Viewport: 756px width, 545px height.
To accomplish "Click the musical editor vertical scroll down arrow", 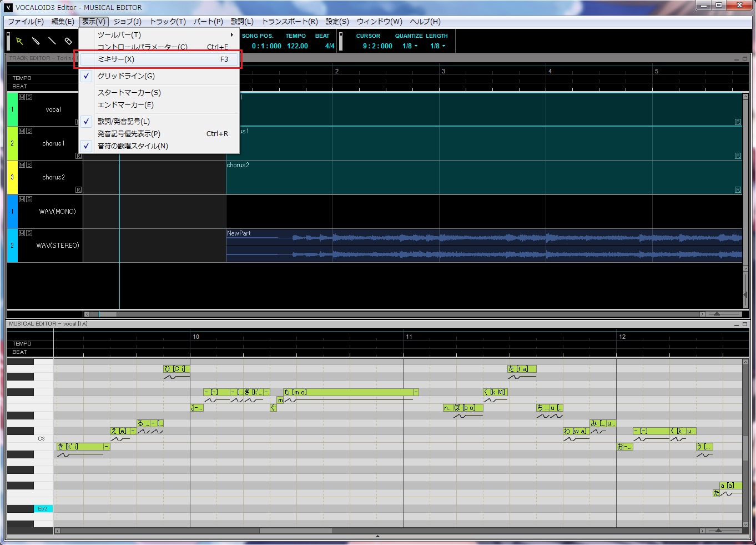I will 745,523.
